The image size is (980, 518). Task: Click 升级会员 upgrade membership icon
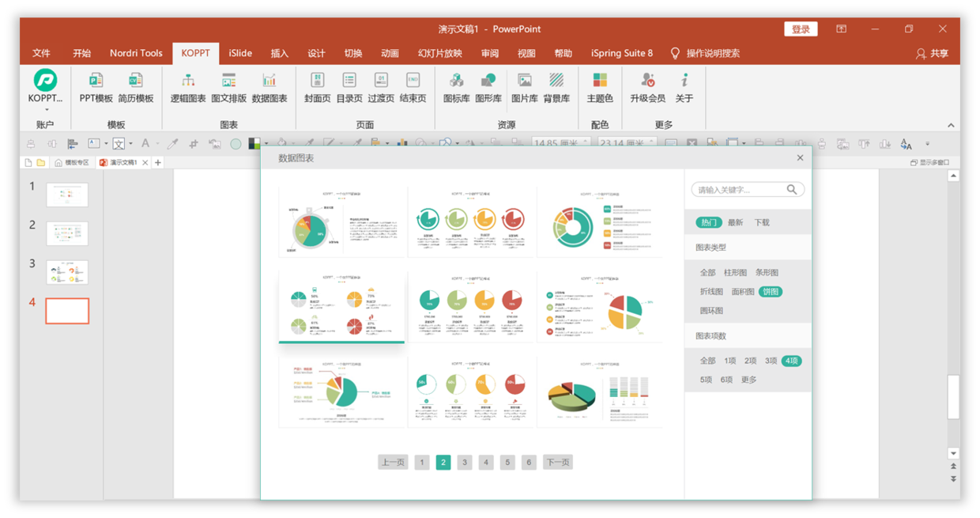(647, 80)
